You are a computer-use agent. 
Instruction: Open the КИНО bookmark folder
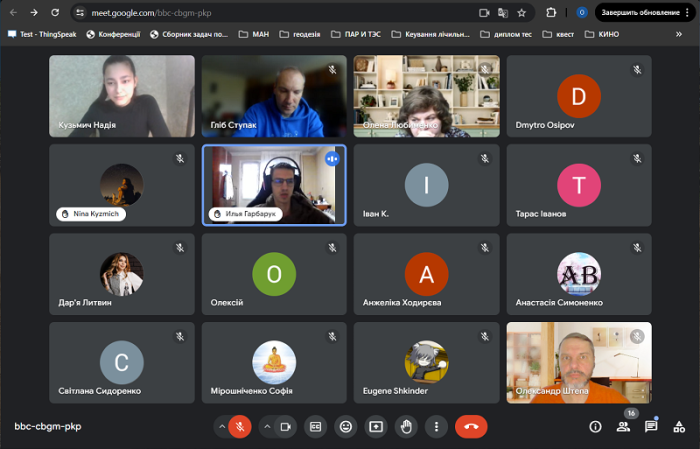point(602,34)
